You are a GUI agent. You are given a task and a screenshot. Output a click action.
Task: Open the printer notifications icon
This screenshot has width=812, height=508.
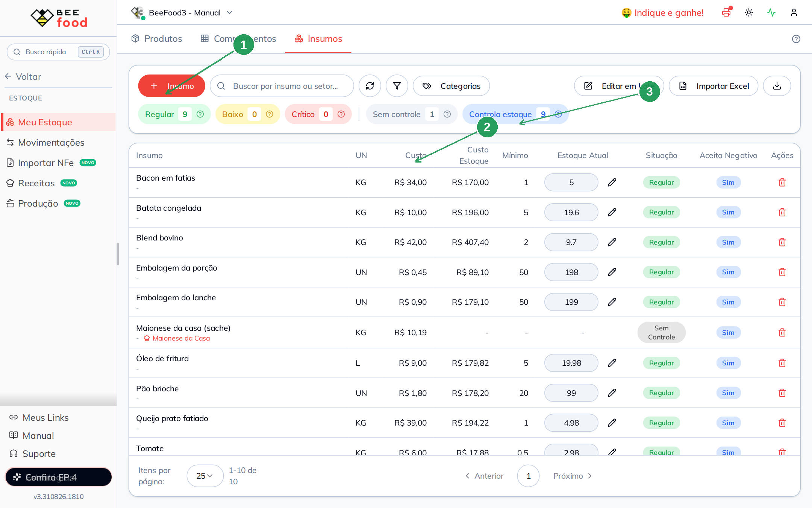coord(727,12)
